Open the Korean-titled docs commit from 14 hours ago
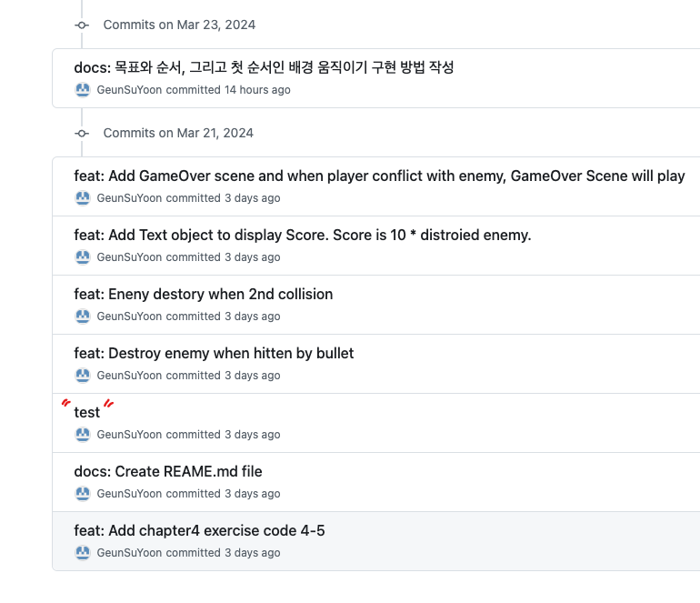The image size is (700, 603). 264,67
